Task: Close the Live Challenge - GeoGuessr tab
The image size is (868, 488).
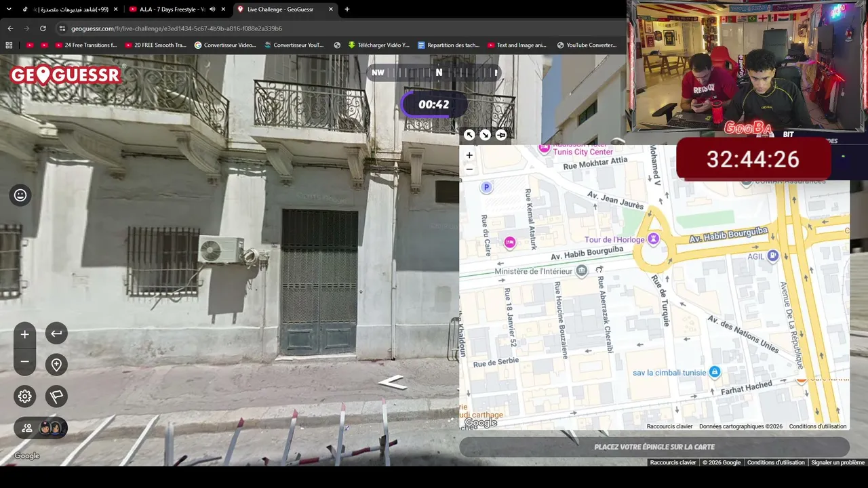Action: click(331, 9)
